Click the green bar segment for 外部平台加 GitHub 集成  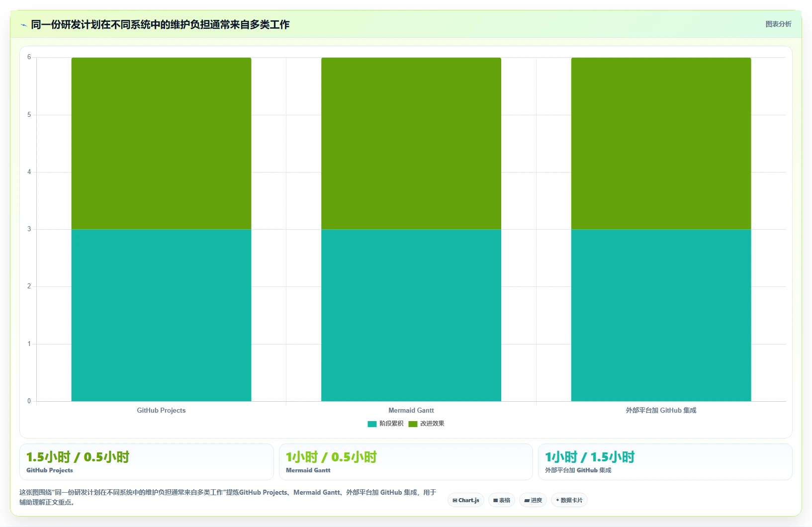[x=661, y=143]
